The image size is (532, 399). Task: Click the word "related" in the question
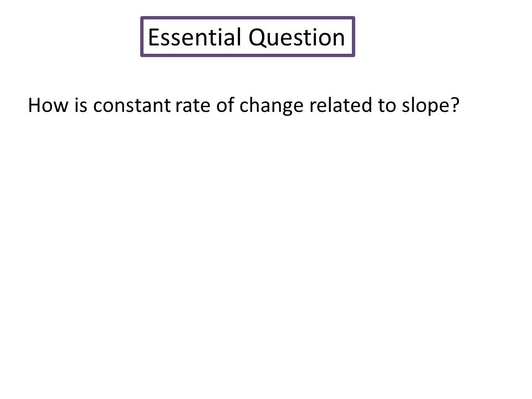(341, 105)
